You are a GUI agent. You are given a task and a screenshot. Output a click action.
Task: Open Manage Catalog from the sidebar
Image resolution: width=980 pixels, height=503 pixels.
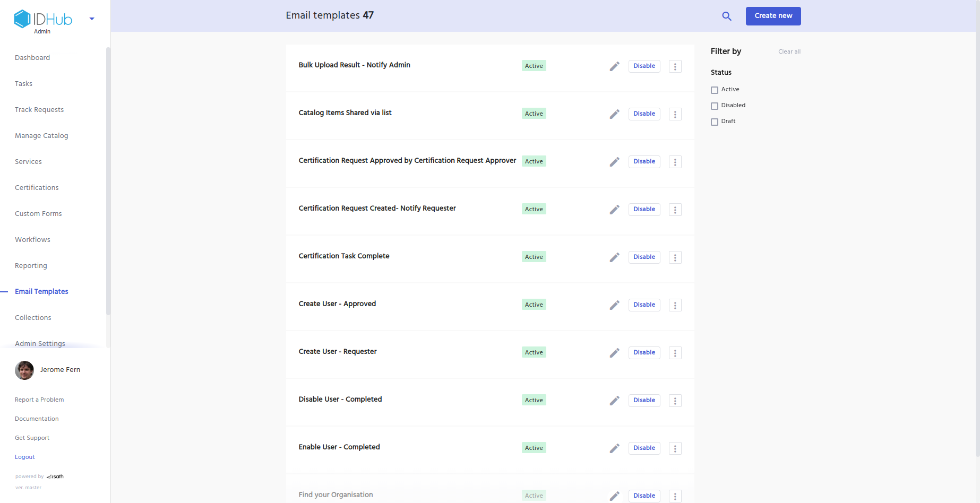[41, 136]
